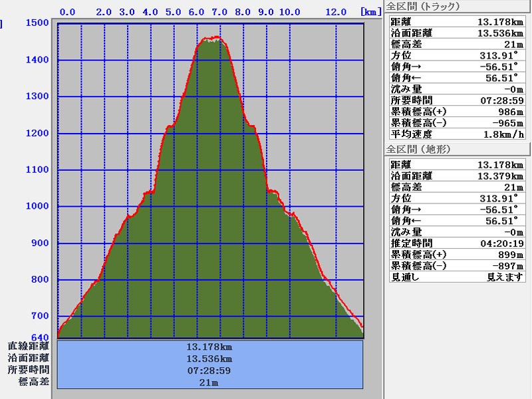Click the 13.379km 沿面距離 value in terrain table

pos(500,176)
